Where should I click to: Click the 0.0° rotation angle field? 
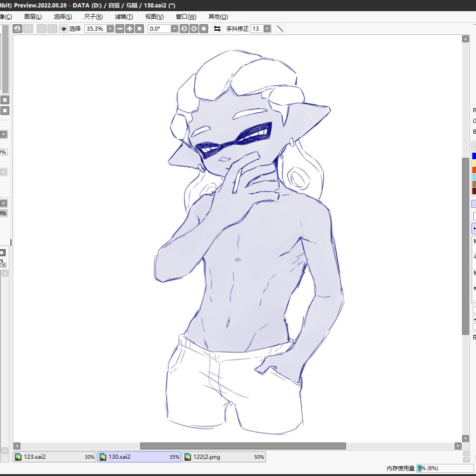click(x=159, y=28)
